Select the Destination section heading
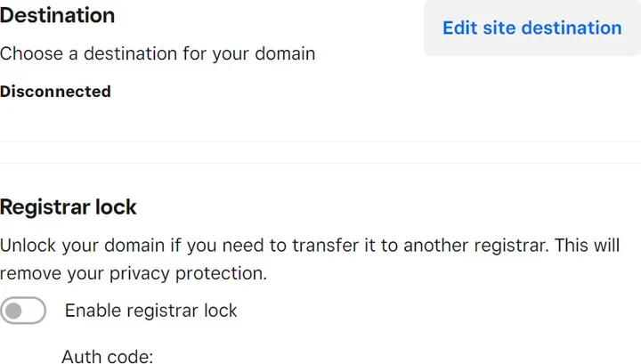 pyautogui.click(x=57, y=15)
